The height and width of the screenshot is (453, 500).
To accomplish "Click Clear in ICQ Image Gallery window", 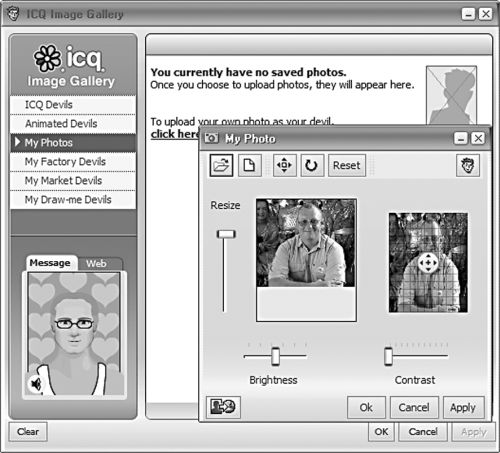I will pos(28,432).
